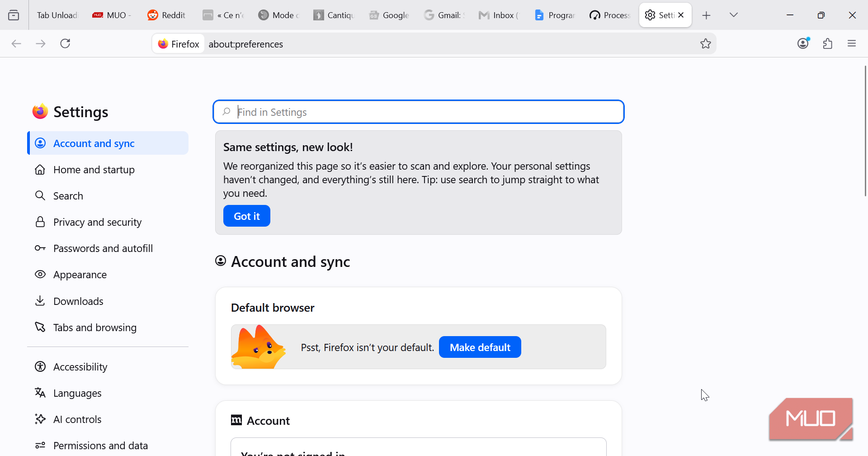Open Permissions and data settings
This screenshot has width=868, height=456.
tap(108, 446)
